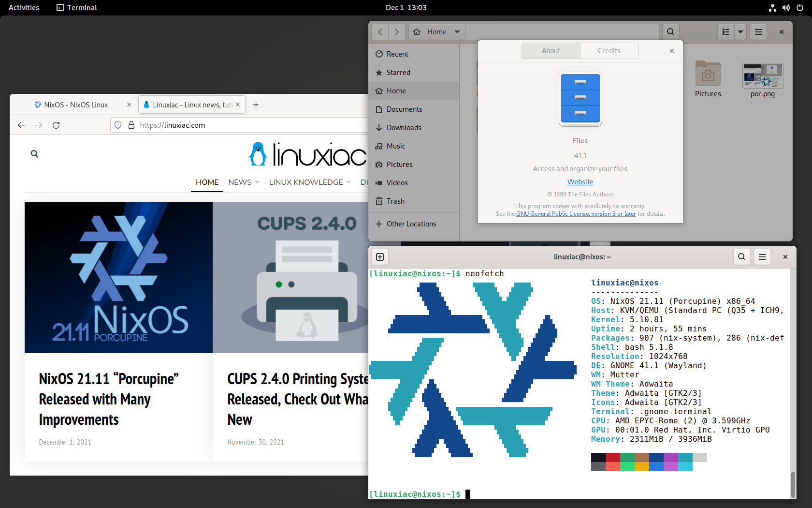
Task: Open Downloads in the Files sidebar
Action: coord(414,128)
